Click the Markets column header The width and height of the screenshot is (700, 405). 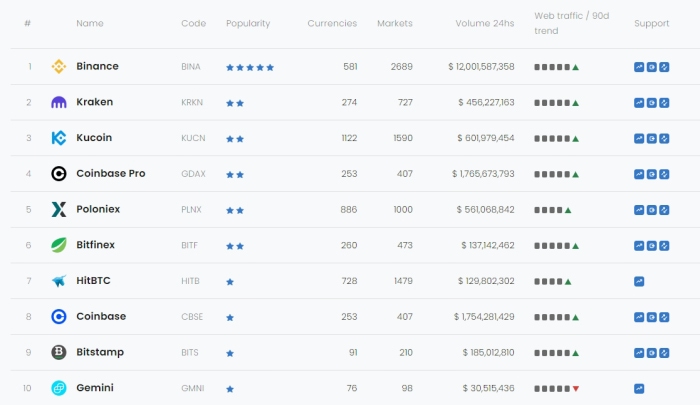[x=394, y=23]
